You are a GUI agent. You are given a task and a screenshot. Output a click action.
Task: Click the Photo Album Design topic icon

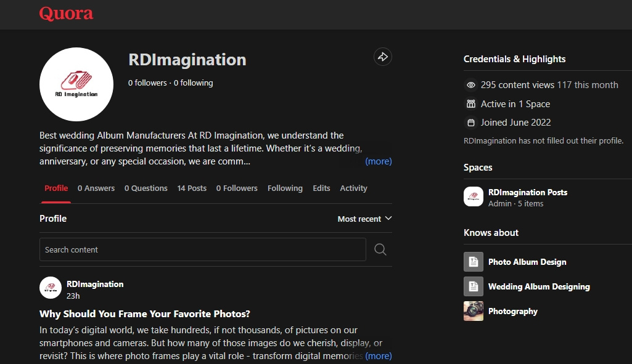[x=474, y=262]
